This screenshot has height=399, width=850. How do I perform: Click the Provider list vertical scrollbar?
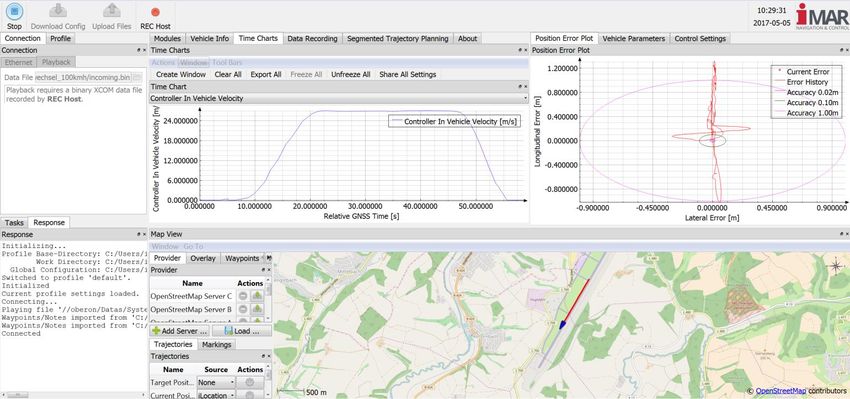click(x=268, y=301)
